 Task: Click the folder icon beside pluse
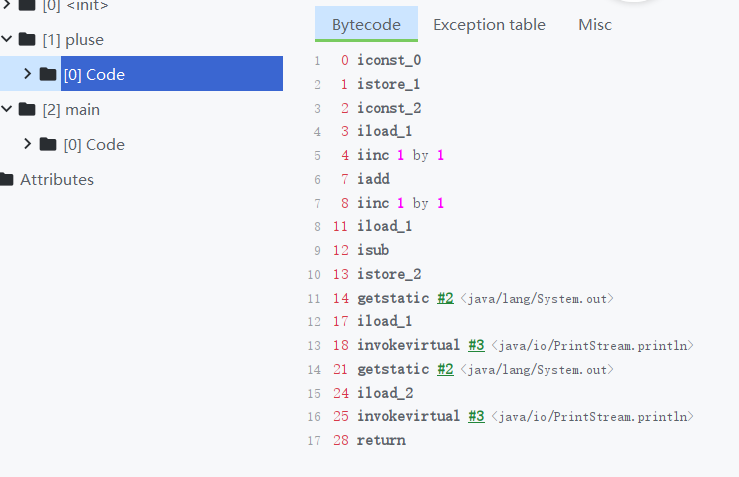[28, 40]
